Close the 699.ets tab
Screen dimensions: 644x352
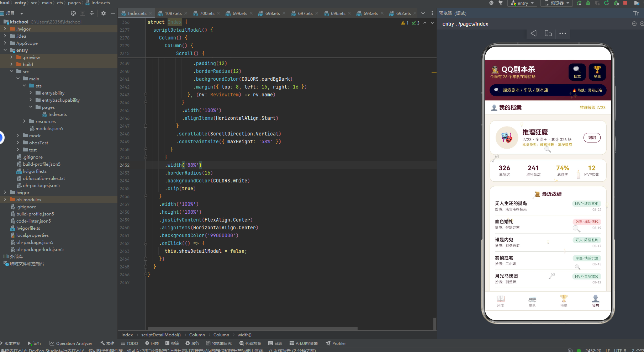coord(251,13)
